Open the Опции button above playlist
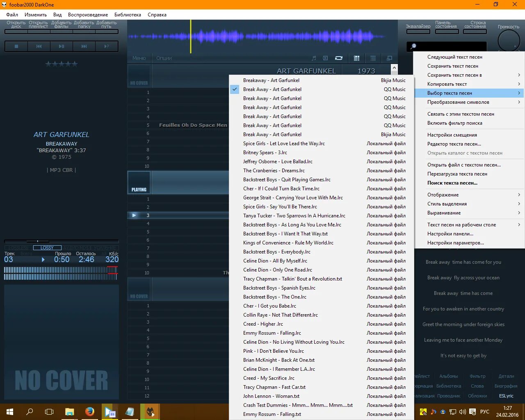This screenshot has width=525, height=420. coord(164,58)
